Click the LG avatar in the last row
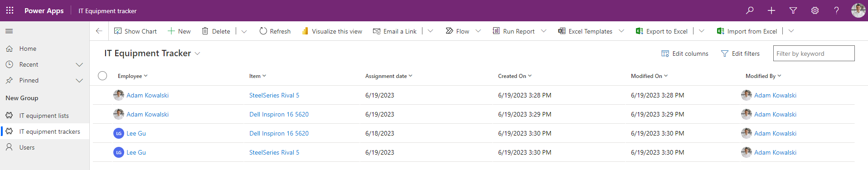This screenshot has height=170, width=868. [x=119, y=152]
